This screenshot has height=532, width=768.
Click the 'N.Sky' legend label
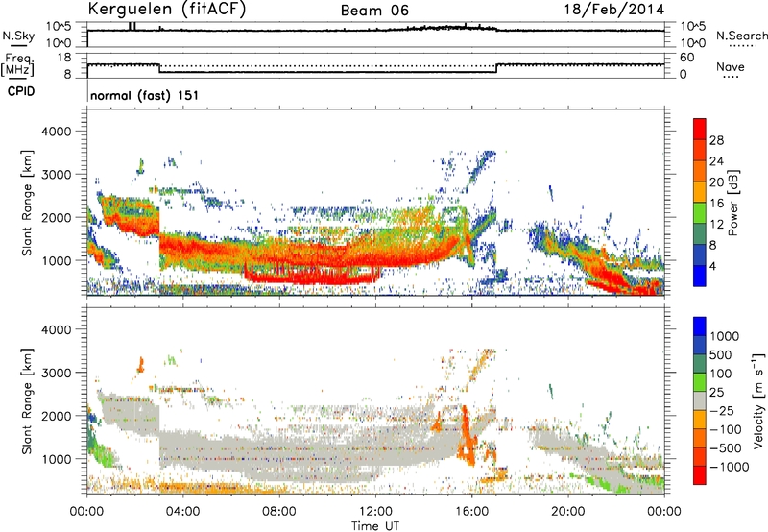(x=18, y=36)
